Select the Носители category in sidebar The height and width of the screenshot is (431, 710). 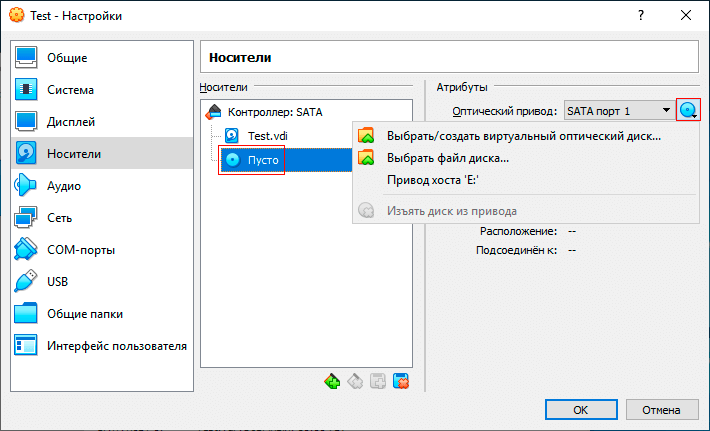[x=102, y=153]
